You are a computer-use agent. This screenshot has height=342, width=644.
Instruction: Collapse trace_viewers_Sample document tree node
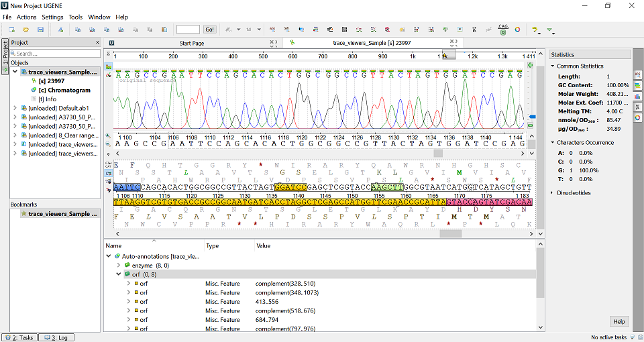(15, 72)
